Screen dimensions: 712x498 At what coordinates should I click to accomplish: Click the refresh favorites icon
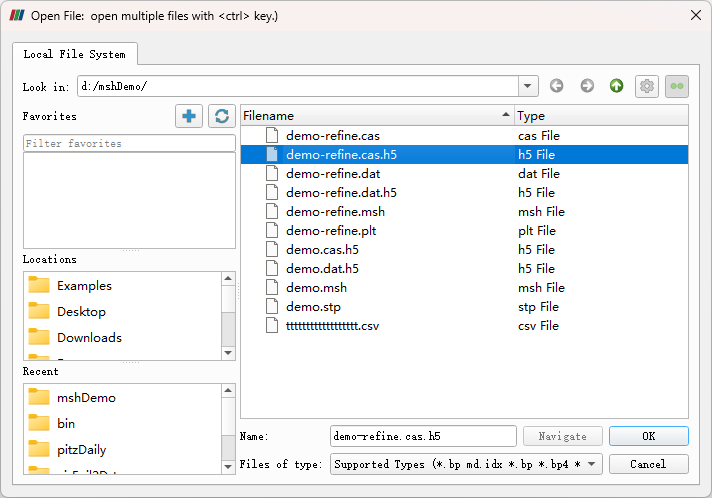click(221, 116)
